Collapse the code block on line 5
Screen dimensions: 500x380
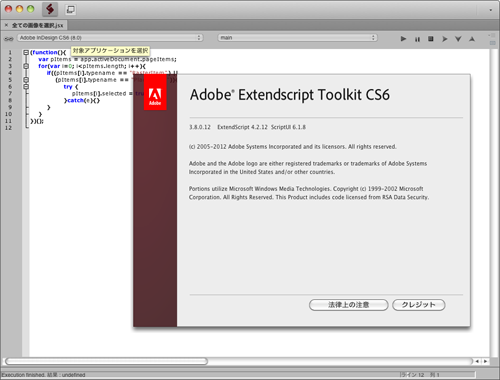[26, 80]
